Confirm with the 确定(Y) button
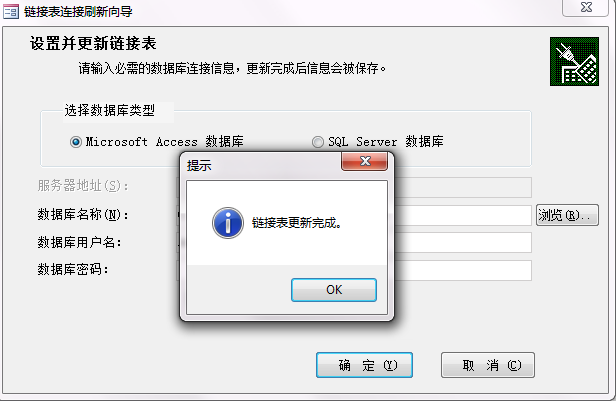 (364, 365)
